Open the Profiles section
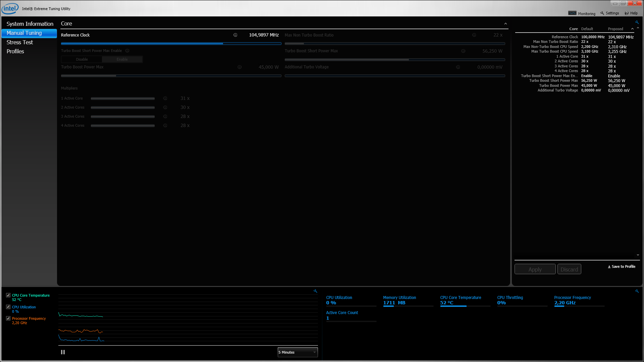Screen dimensions: 644x362 [x=15, y=51]
